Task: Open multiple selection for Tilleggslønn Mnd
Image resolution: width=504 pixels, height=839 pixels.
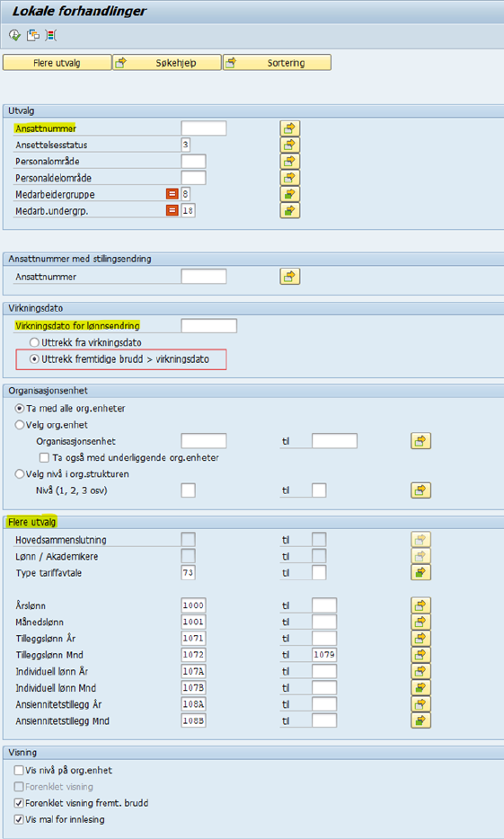Action: pos(420,655)
